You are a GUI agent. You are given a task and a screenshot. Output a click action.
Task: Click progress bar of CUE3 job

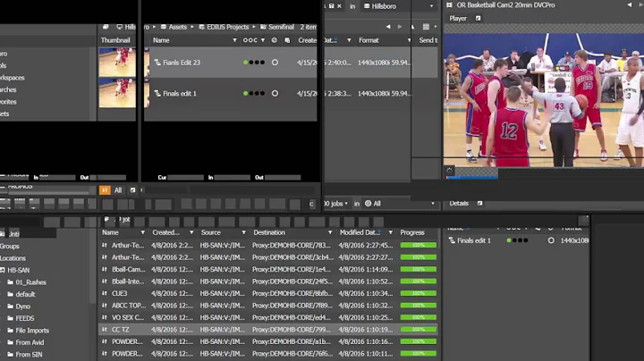click(418, 293)
